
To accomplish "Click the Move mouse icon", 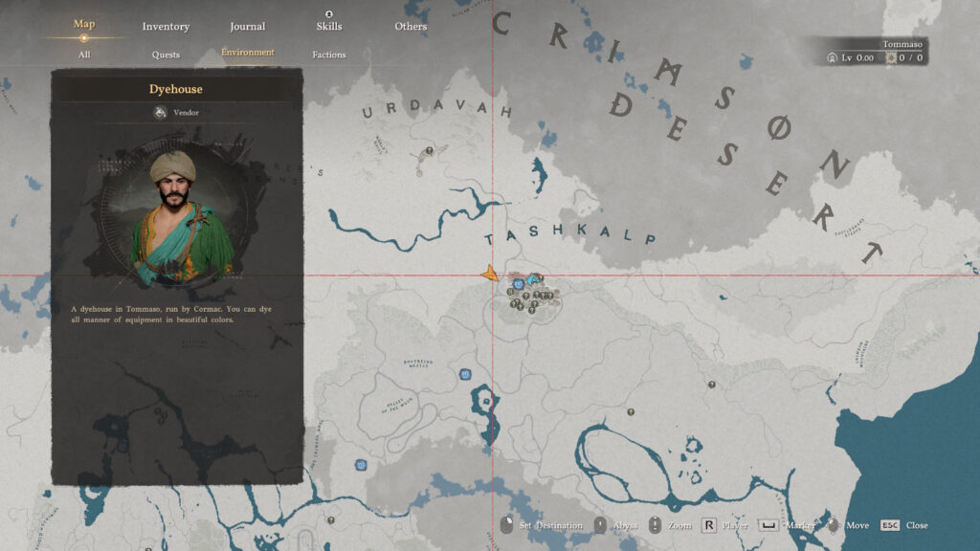I will pos(833,525).
